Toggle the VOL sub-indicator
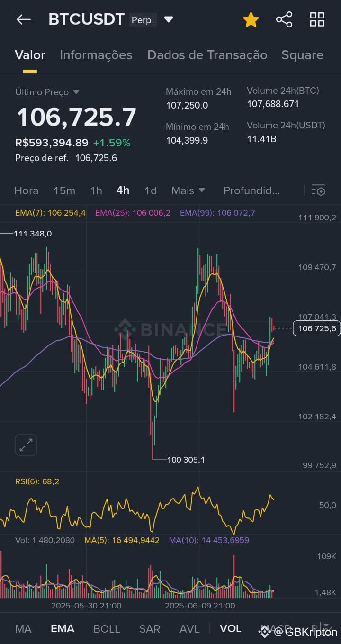The width and height of the screenshot is (341, 644). [231, 629]
